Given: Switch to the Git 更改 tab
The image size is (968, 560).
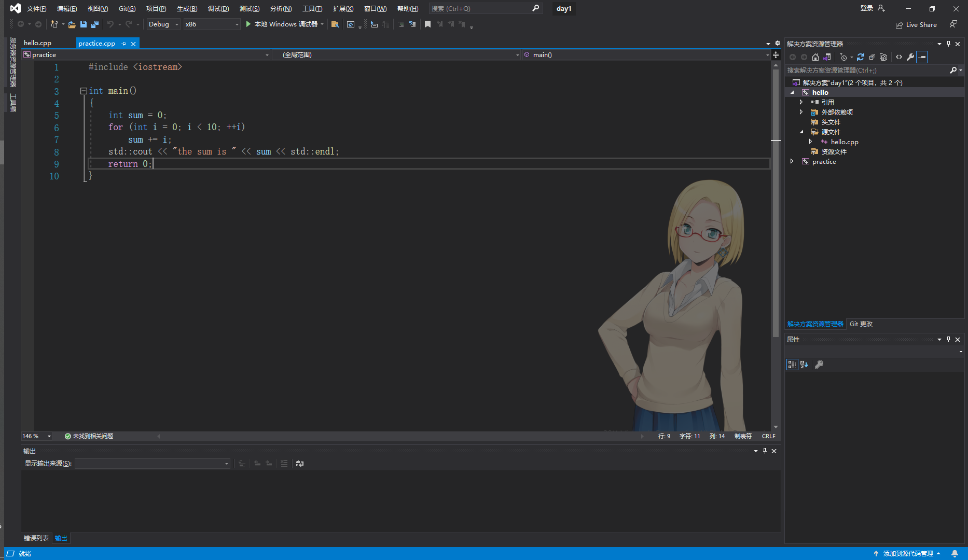Looking at the screenshot, I should click(x=861, y=324).
